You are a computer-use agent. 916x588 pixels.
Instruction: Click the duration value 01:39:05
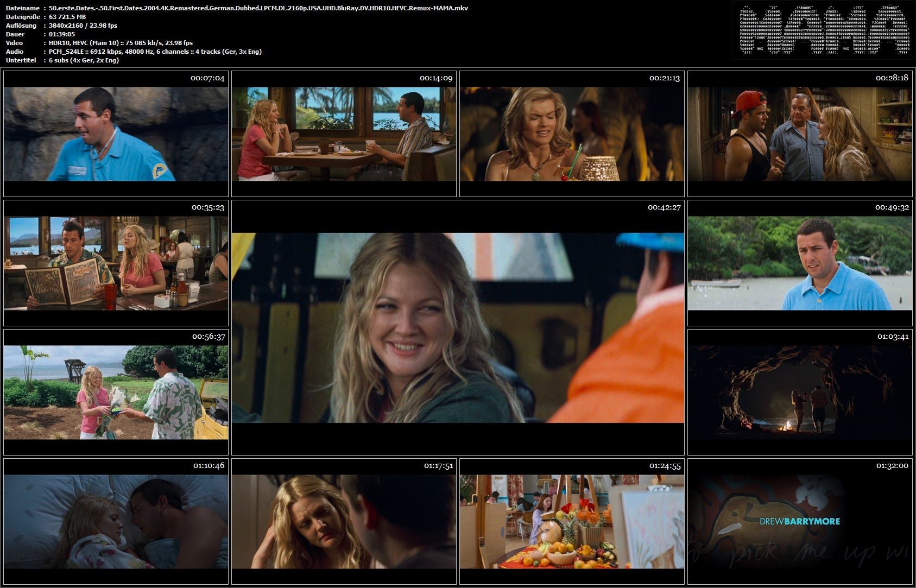click(x=62, y=34)
